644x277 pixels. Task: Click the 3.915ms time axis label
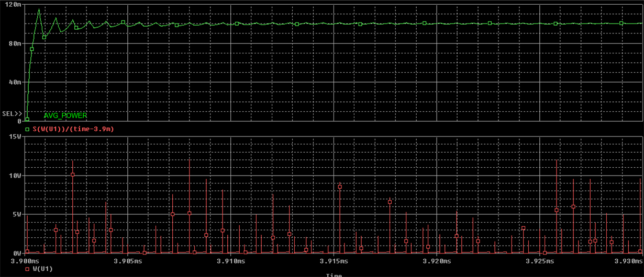pos(335,261)
